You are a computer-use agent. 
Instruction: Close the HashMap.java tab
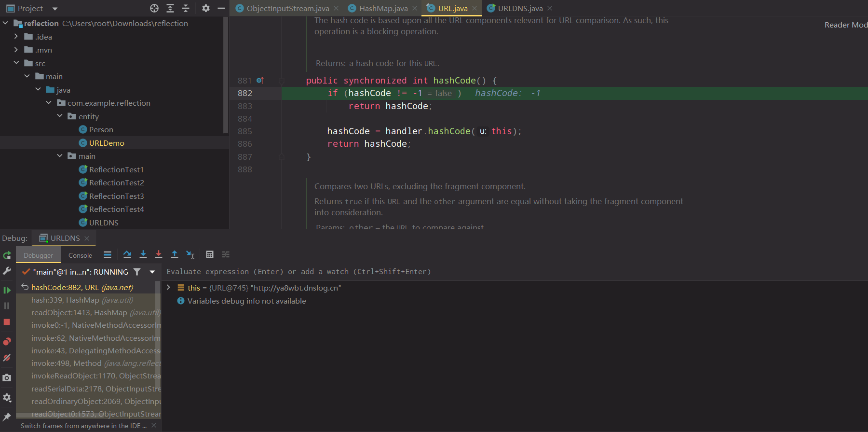[x=415, y=8]
